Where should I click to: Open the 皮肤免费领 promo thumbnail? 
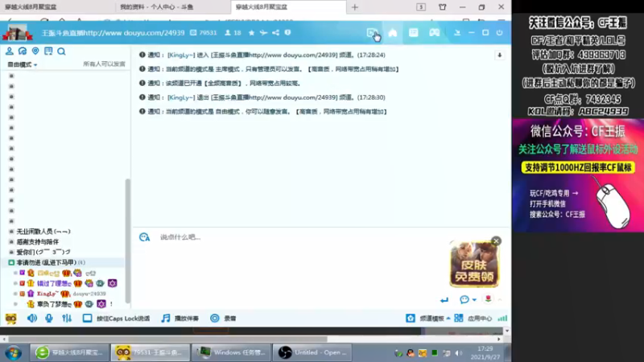pyautogui.click(x=474, y=265)
